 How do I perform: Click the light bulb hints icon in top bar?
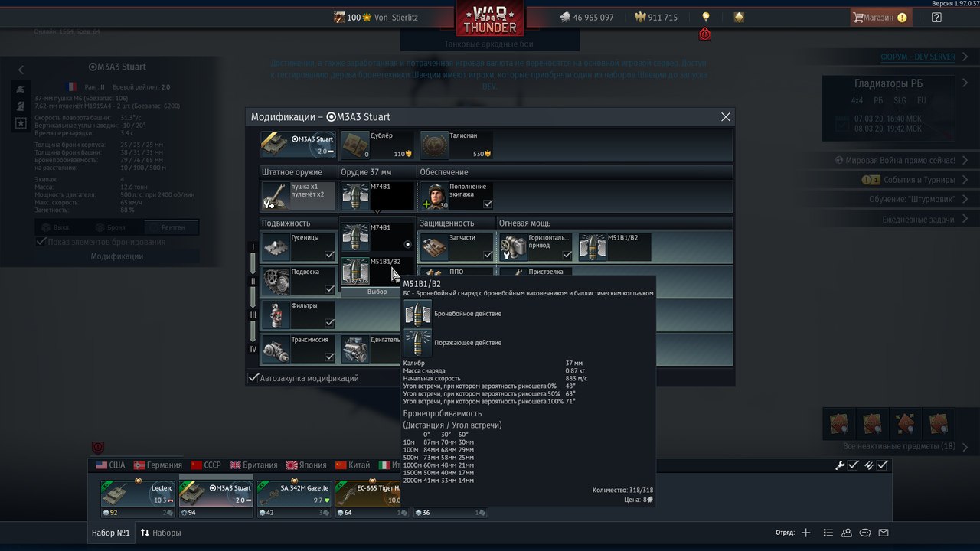[x=706, y=17]
